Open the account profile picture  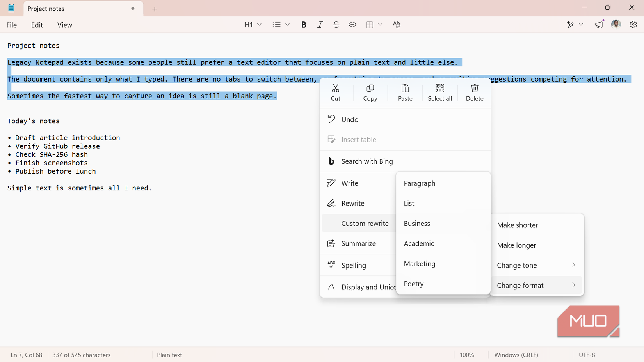[616, 24]
